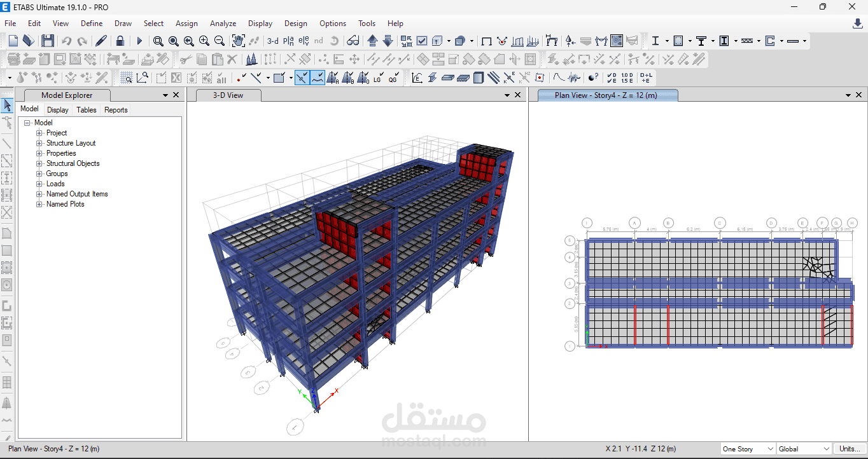Open the One Story dropdown

coord(748,449)
